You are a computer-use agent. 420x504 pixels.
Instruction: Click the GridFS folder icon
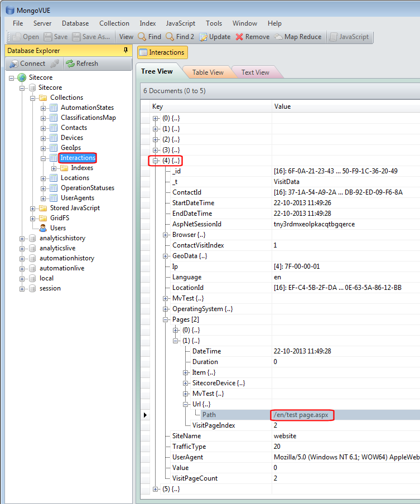pyautogui.click(x=43, y=218)
